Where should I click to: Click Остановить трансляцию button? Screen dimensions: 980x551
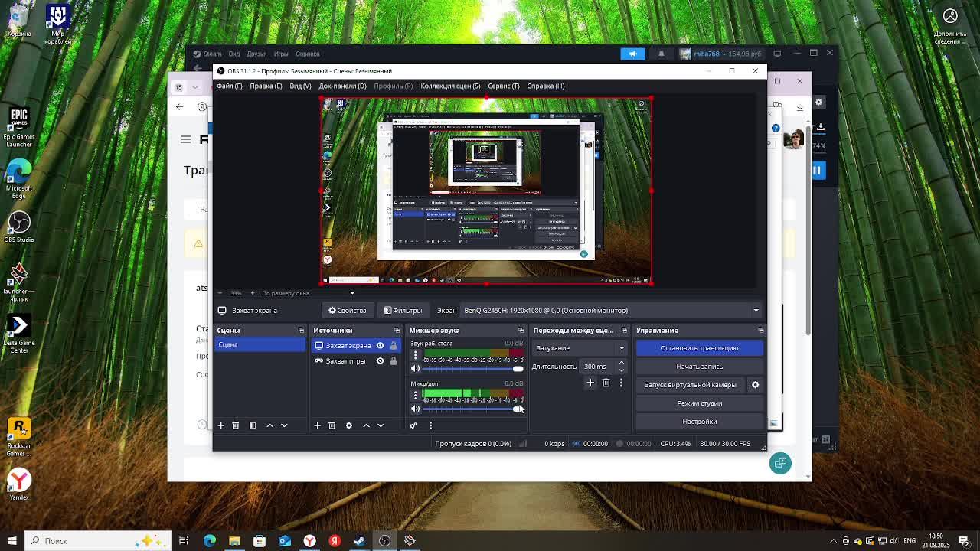point(700,348)
